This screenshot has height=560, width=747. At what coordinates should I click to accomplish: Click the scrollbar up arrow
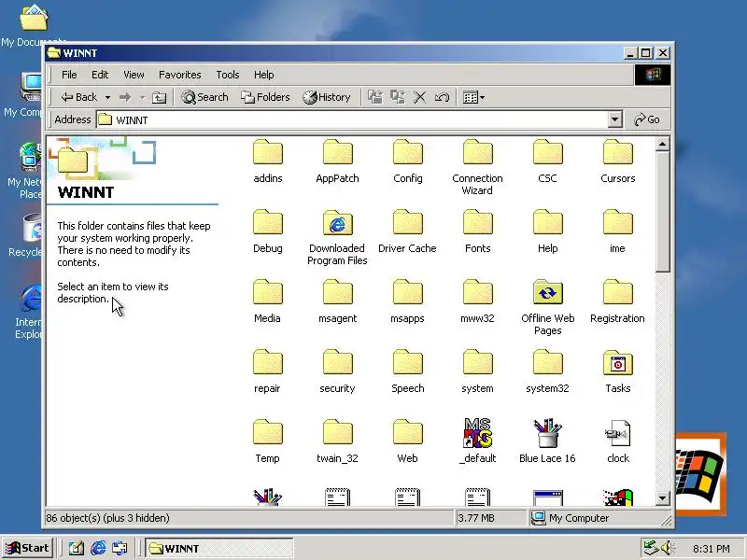[662, 144]
